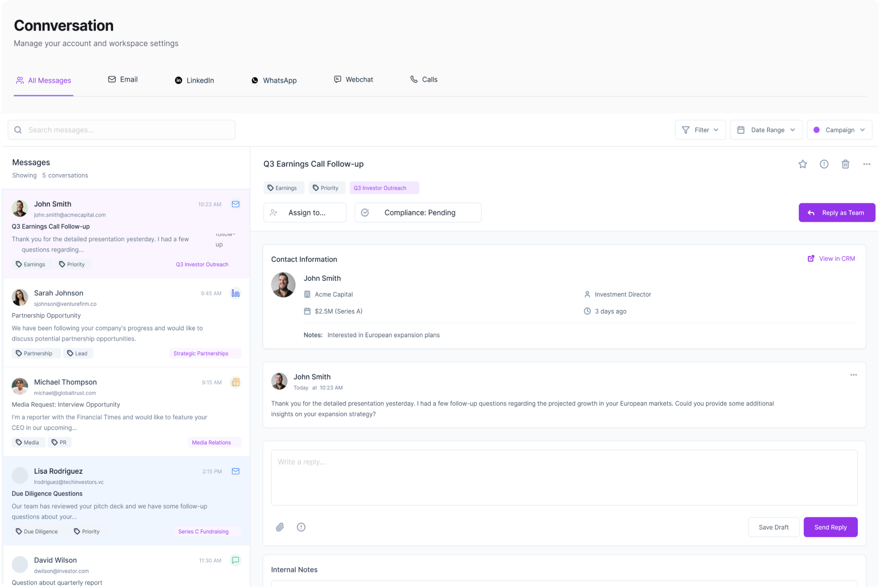The height and width of the screenshot is (588, 882).
Task: Open the Assign to... selector
Action: pos(305,212)
